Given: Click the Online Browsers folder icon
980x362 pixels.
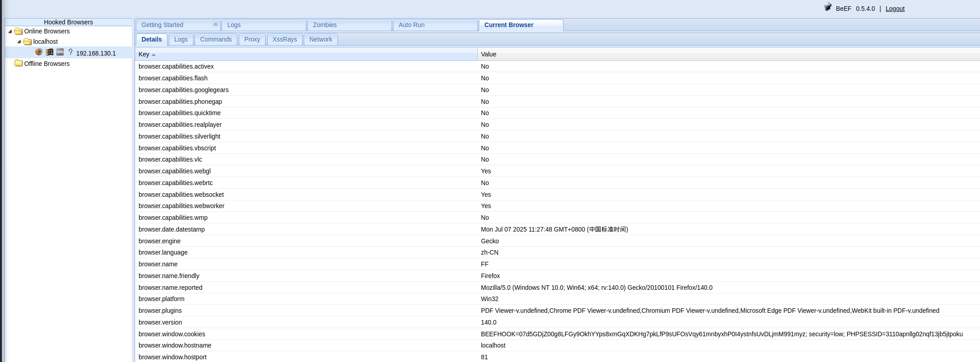Looking at the screenshot, I should tap(18, 31).
